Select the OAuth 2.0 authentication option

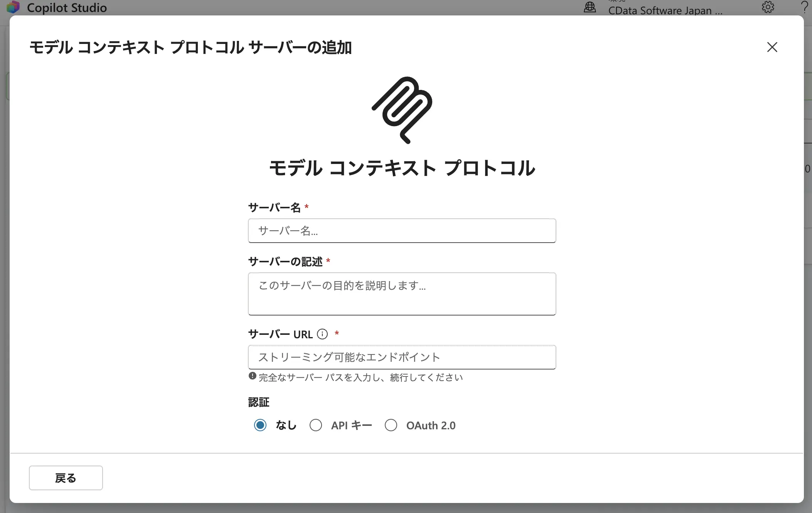pos(391,425)
